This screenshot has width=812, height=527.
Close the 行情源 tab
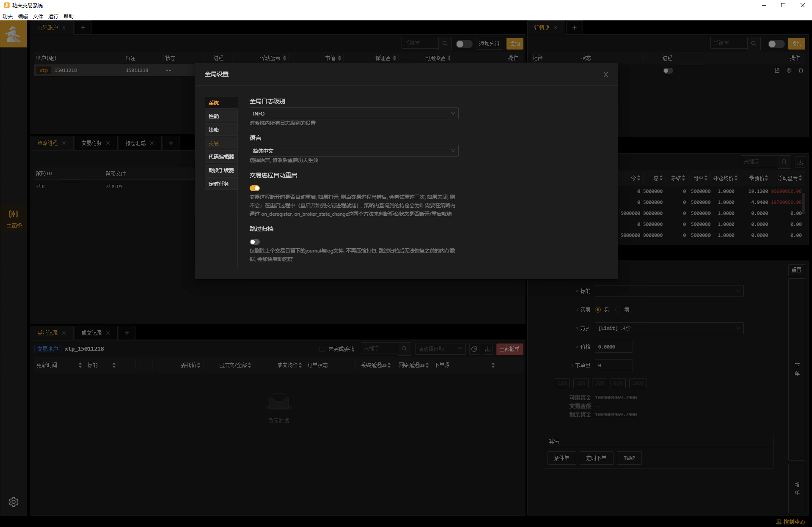click(x=555, y=28)
